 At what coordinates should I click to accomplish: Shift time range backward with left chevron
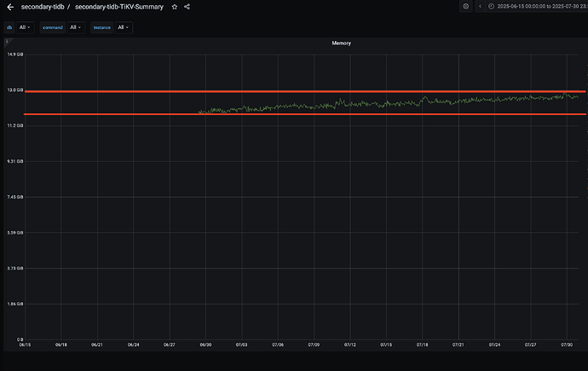click(x=480, y=6)
